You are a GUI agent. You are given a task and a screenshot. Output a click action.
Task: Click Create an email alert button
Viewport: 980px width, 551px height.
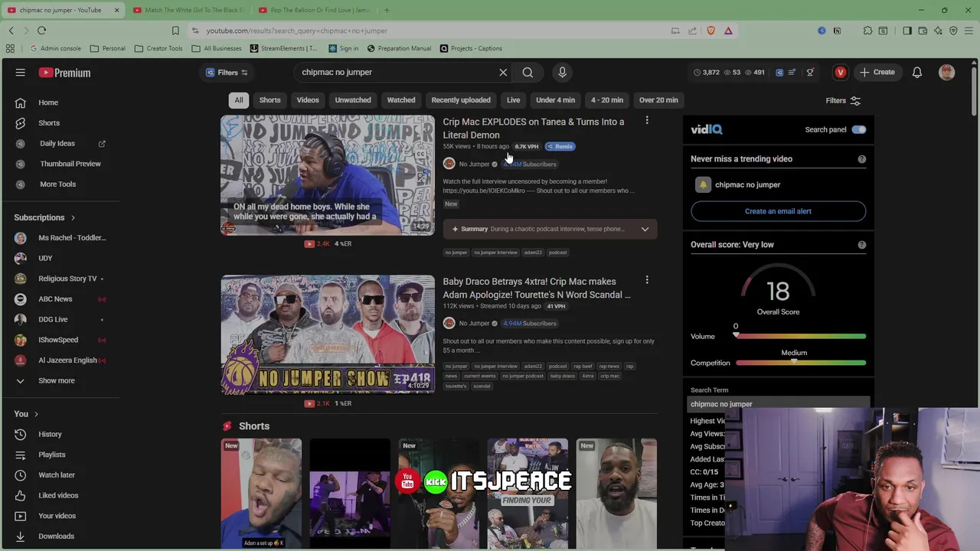pos(778,211)
